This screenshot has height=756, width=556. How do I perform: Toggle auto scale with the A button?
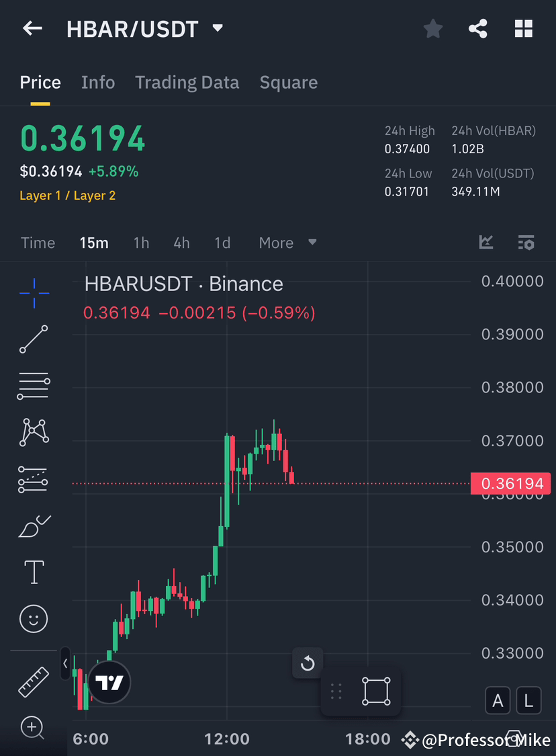[498, 700]
